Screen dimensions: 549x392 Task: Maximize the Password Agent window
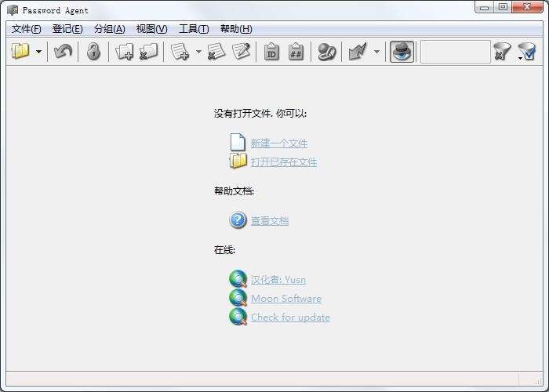pyautogui.click(x=503, y=7)
